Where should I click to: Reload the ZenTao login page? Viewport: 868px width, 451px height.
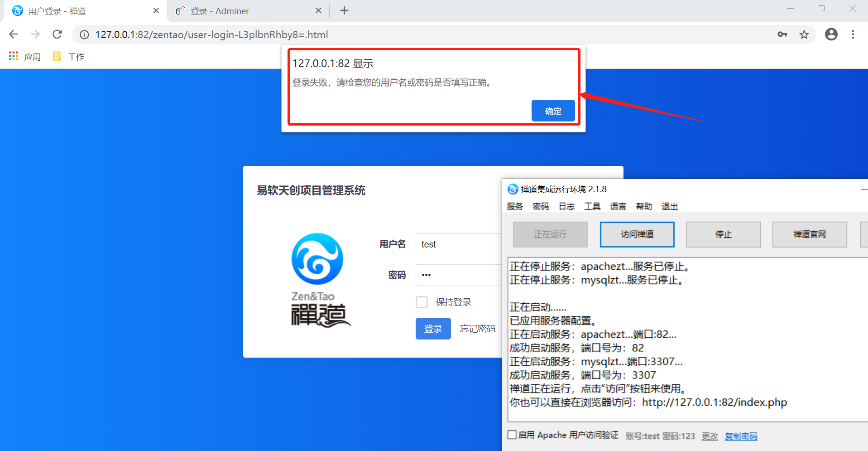57,34
